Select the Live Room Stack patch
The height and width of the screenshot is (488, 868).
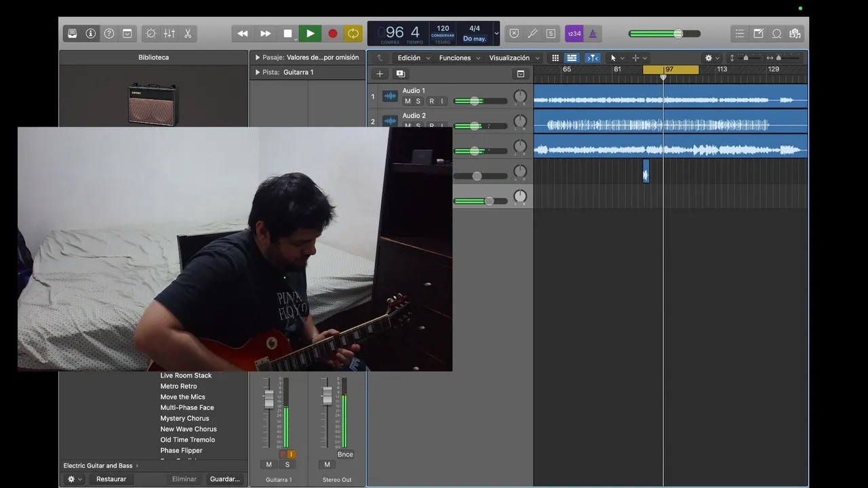click(186, 375)
